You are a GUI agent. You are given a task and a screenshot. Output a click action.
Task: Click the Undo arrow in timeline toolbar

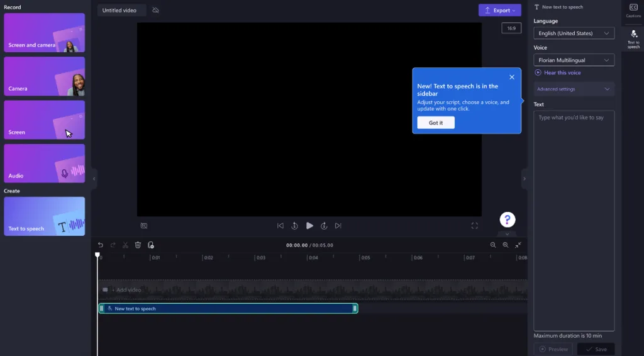point(101,245)
